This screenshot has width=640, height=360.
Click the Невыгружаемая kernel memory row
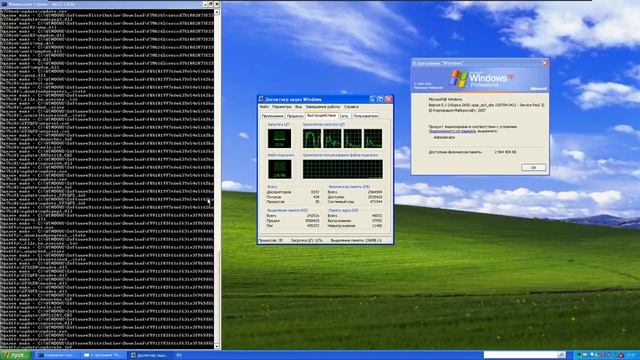tap(355, 225)
